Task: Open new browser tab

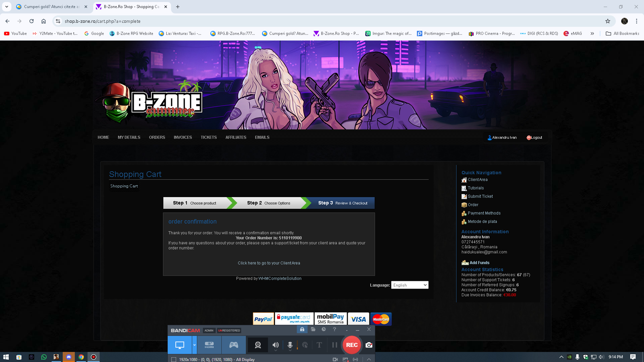Action: pyautogui.click(x=178, y=7)
